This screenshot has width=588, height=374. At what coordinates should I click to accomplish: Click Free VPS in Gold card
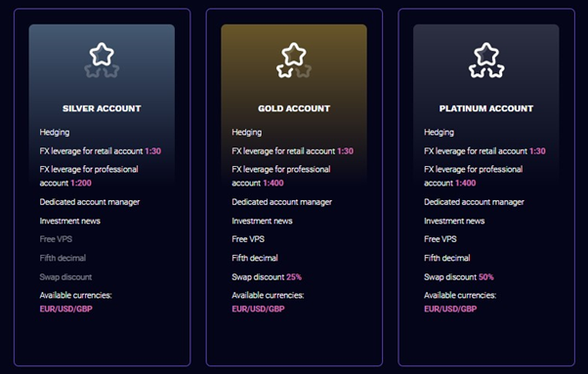tap(248, 239)
